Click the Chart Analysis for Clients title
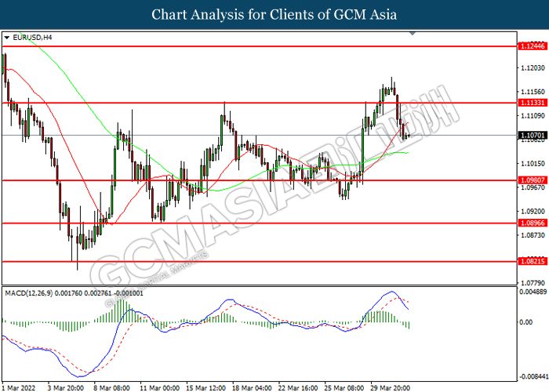Viewport: 549px width, 392px height. (x=274, y=15)
